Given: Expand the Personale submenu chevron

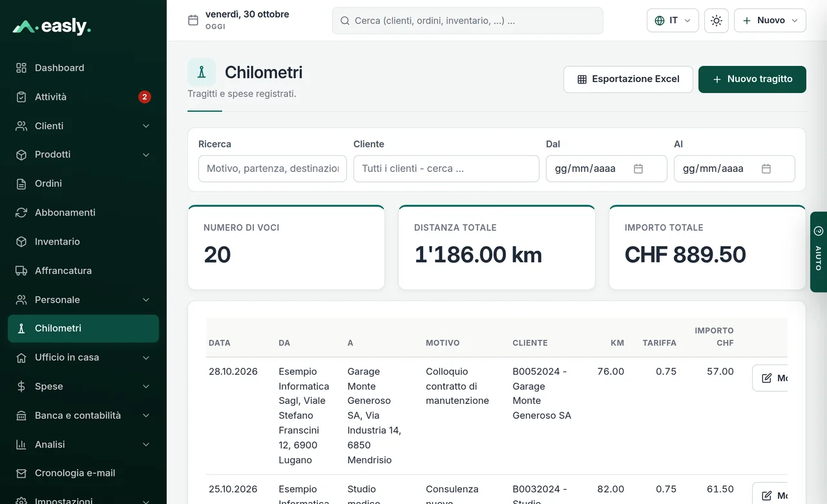Looking at the screenshot, I should [x=146, y=300].
